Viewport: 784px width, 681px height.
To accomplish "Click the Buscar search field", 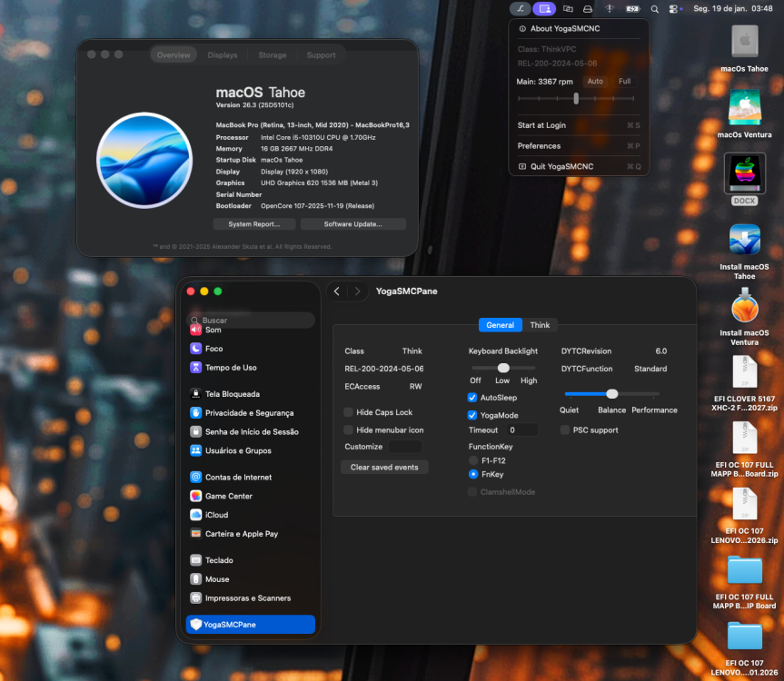I will (251, 321).
